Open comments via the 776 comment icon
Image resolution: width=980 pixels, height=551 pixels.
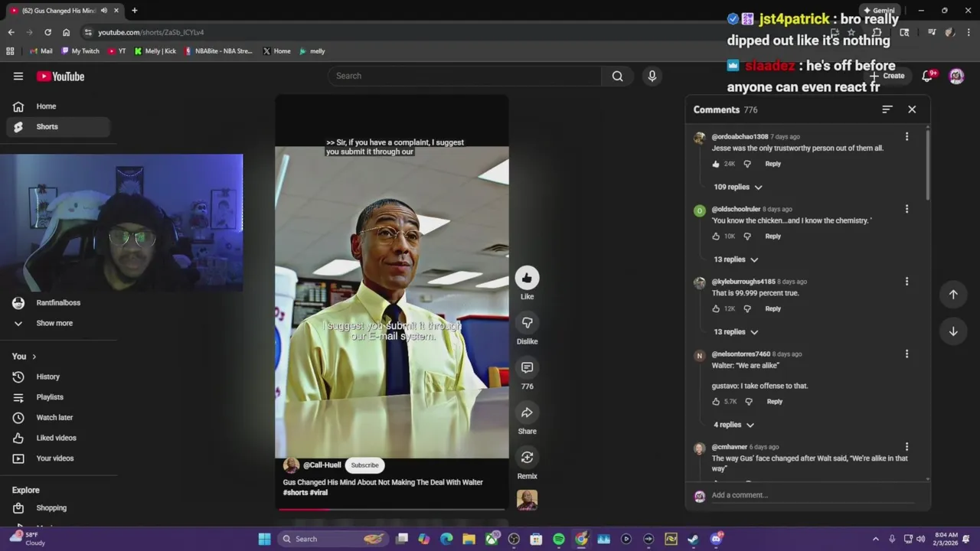[527, 368]
